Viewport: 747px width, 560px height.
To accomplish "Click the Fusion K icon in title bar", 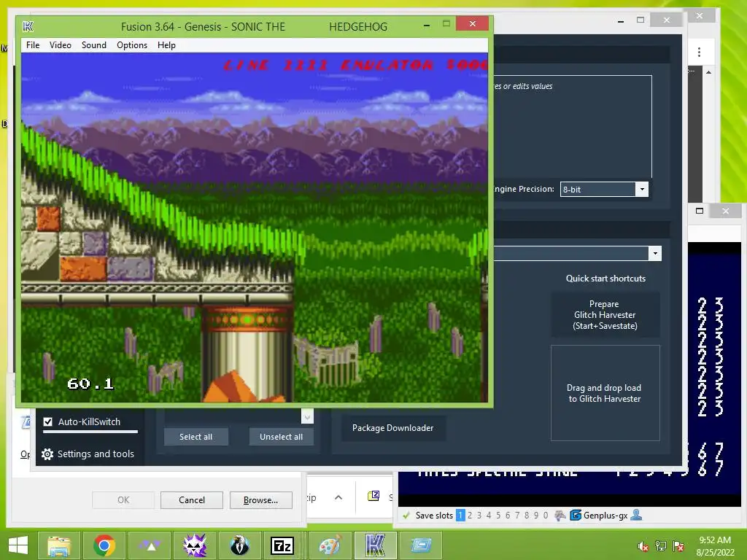I will (x=28, y=27).
